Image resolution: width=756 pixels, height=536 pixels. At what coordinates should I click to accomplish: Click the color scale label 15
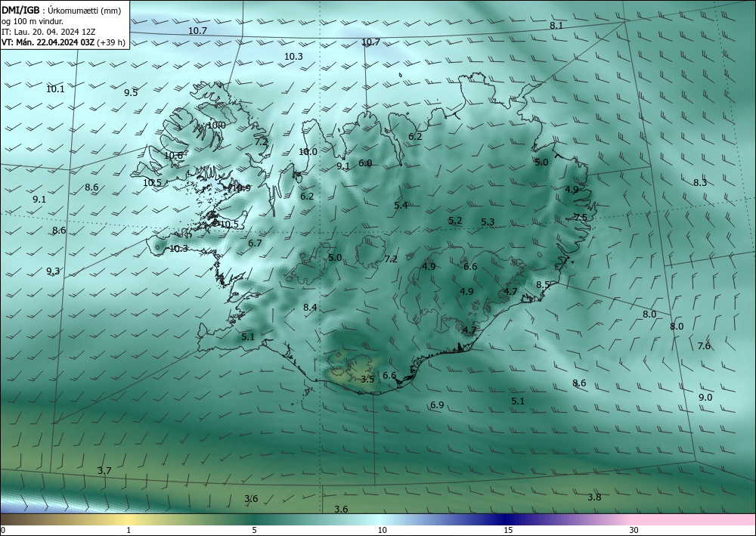coord(508,530)
